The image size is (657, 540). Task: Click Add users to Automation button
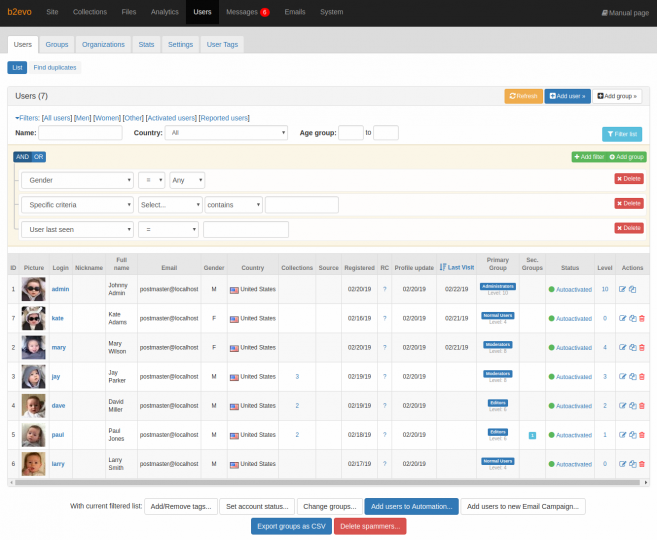(411, 506)
